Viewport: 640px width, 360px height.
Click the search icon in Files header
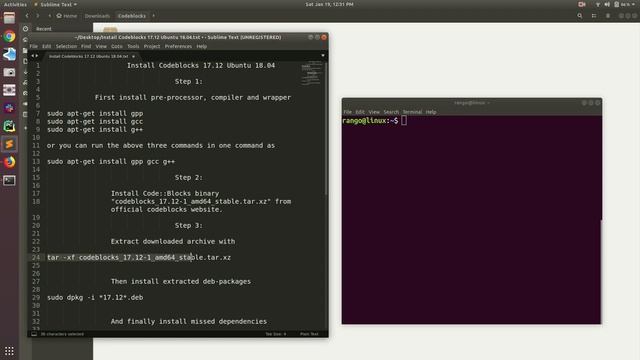(580, 16)
